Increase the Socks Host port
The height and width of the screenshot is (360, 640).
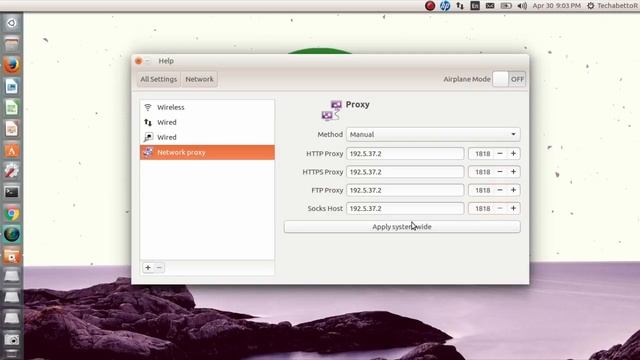click(513, 208)
